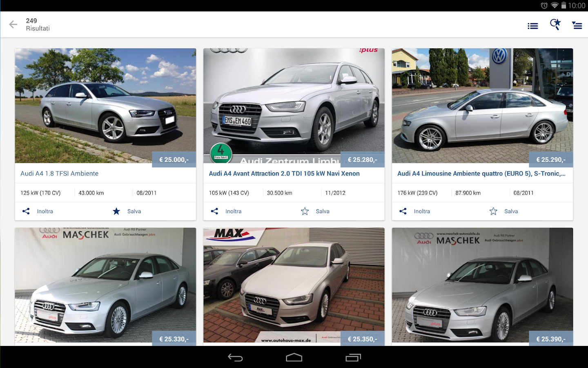
Task: Open the Audi A4 Avant Attraction 2.0 TDI title
Action: 285,173
